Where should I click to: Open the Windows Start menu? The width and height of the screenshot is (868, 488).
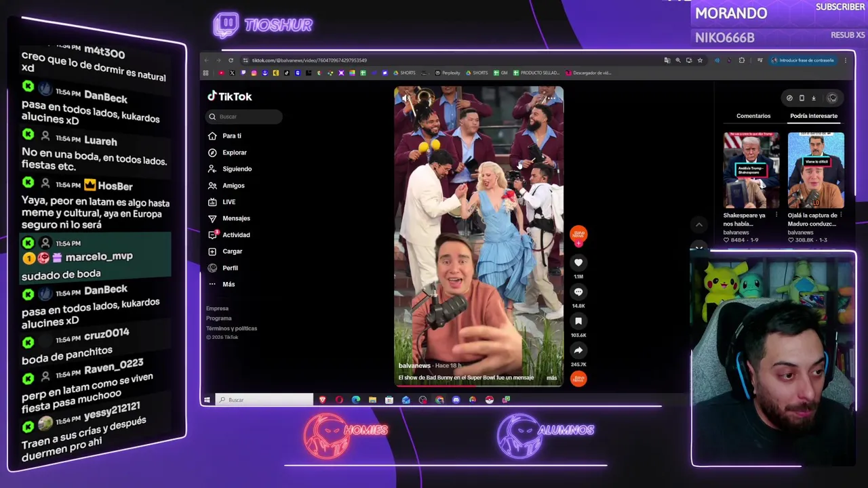[207, 400]
